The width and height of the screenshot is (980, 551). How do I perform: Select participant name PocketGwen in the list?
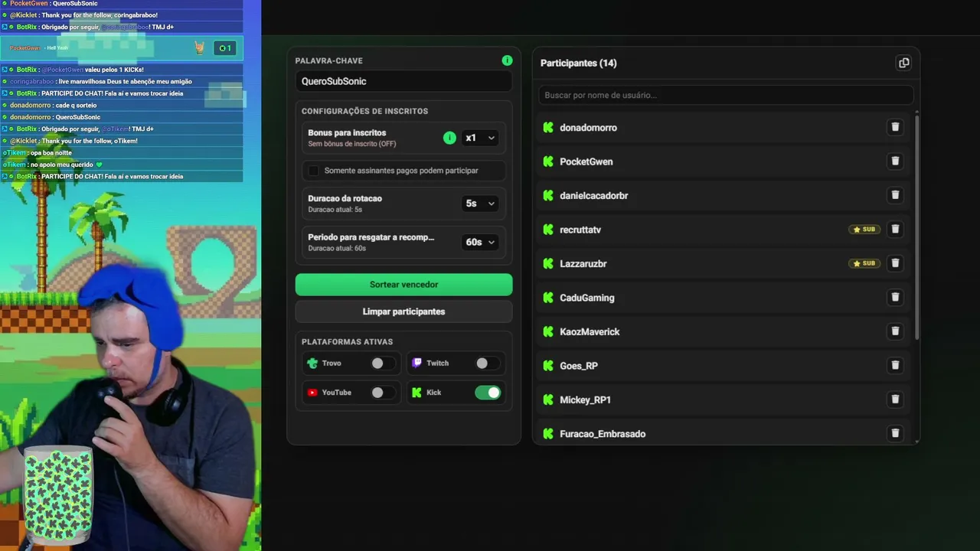coord(586,161)
